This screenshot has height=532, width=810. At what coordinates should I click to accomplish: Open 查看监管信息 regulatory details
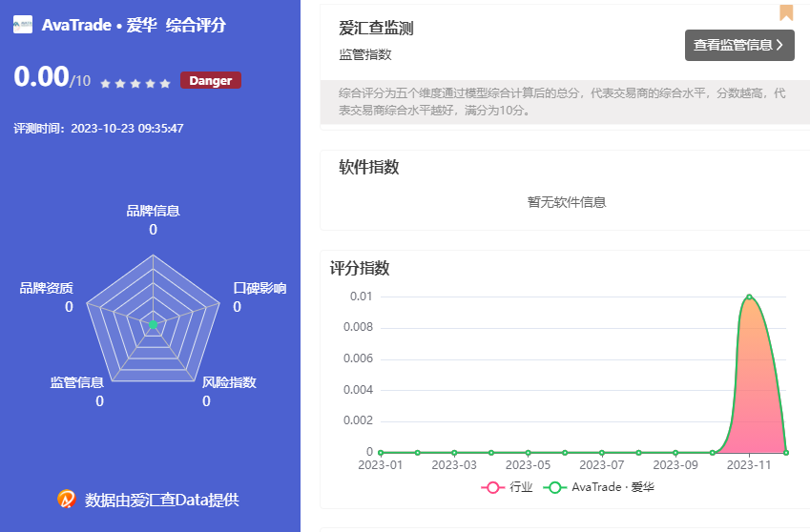tap(738, 45)
